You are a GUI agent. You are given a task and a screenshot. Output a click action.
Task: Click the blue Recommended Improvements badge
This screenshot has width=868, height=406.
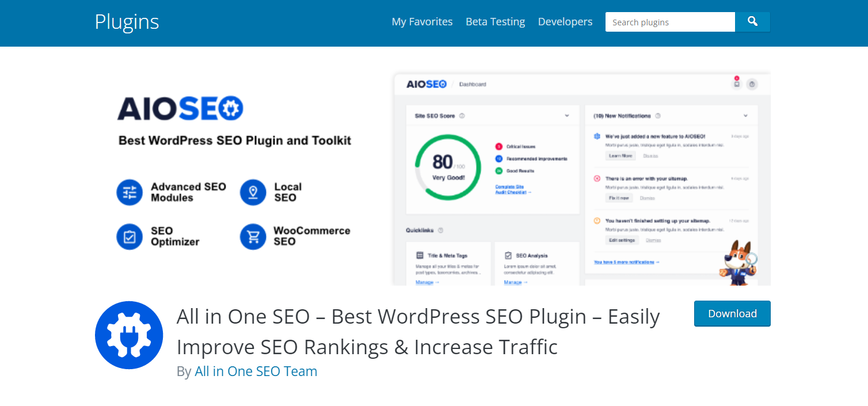tap(498, 158)
